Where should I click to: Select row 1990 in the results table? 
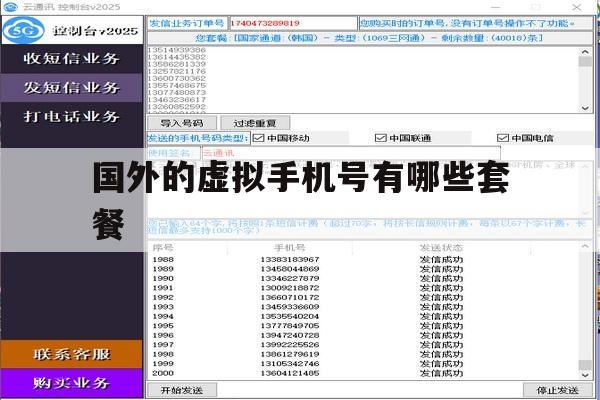click(364, 279)
